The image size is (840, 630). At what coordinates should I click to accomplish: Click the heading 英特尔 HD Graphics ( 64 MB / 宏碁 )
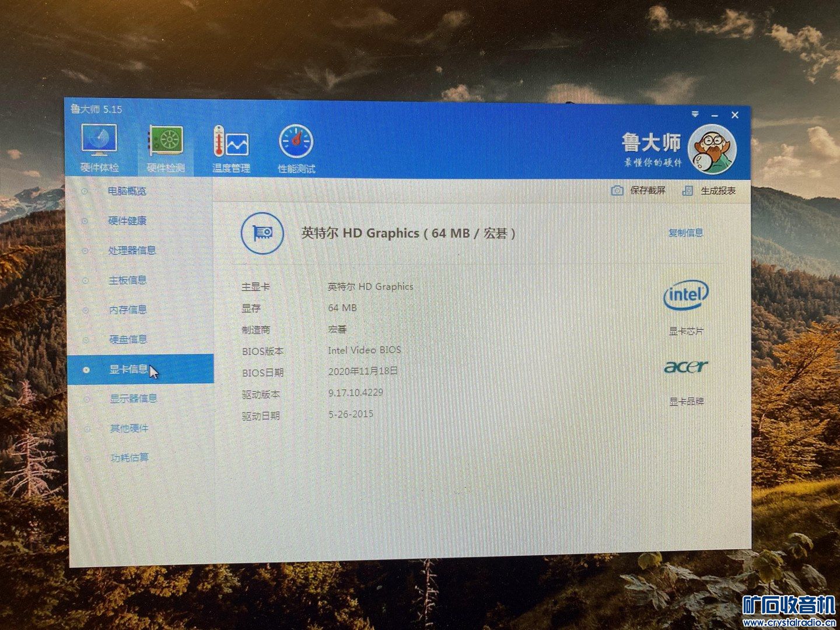(408, 233)
